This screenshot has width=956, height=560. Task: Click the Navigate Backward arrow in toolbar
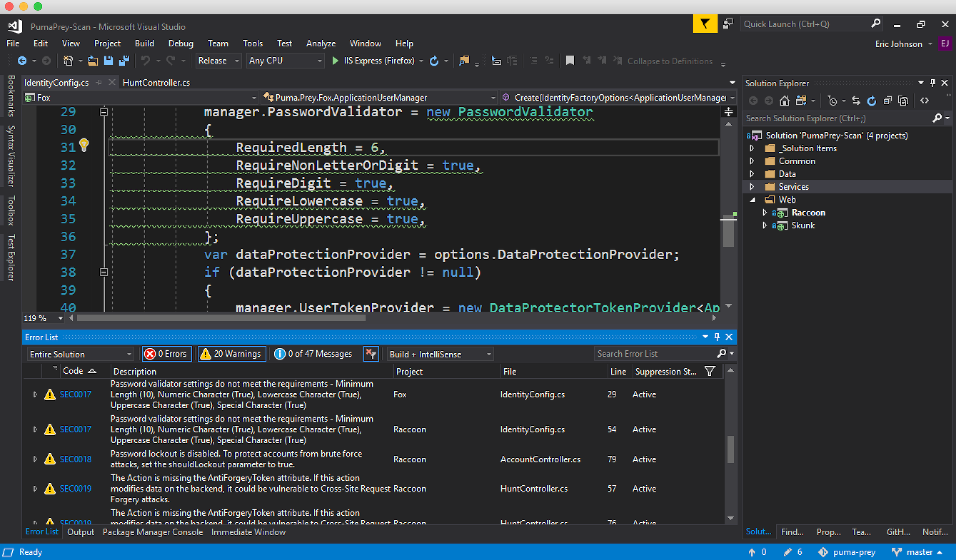22,61
